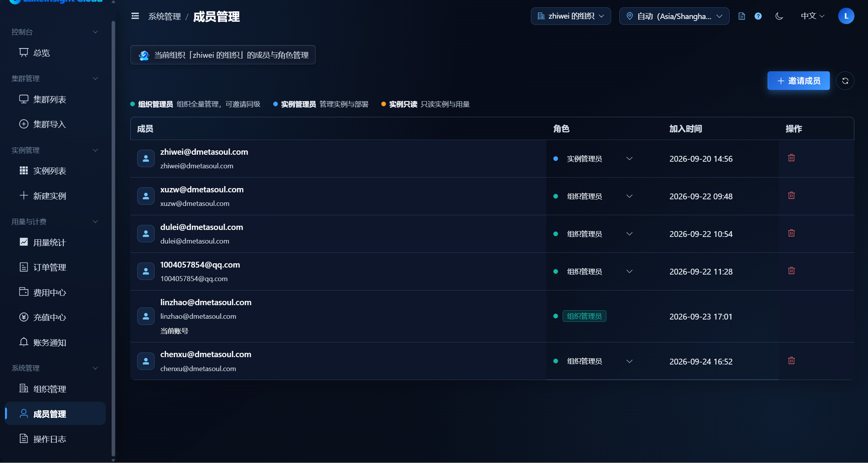This screenshot has width=868, height=463.
Task: Delete member zhiwei@dmetasoul.com with trash icon
Action: pyautogui.click(x=791, y=158)
